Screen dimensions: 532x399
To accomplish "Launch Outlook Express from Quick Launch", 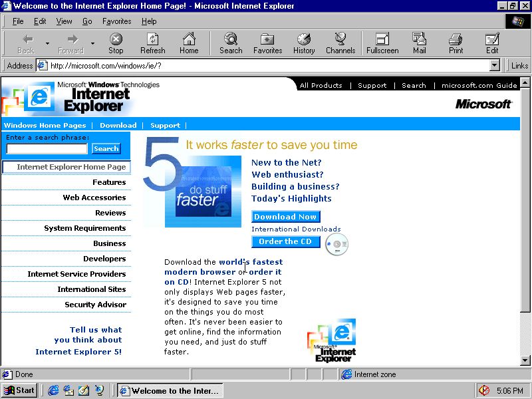I will (x=68, y=390).
